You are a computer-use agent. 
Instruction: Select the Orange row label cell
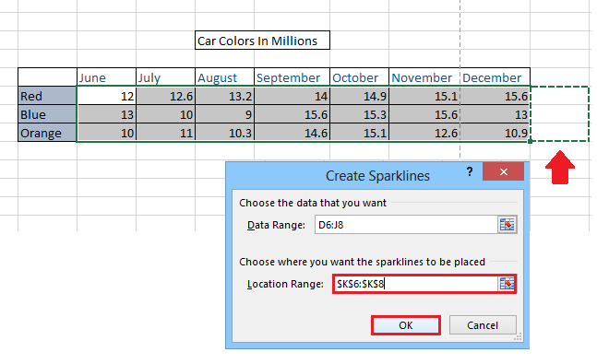coord(47,133)
